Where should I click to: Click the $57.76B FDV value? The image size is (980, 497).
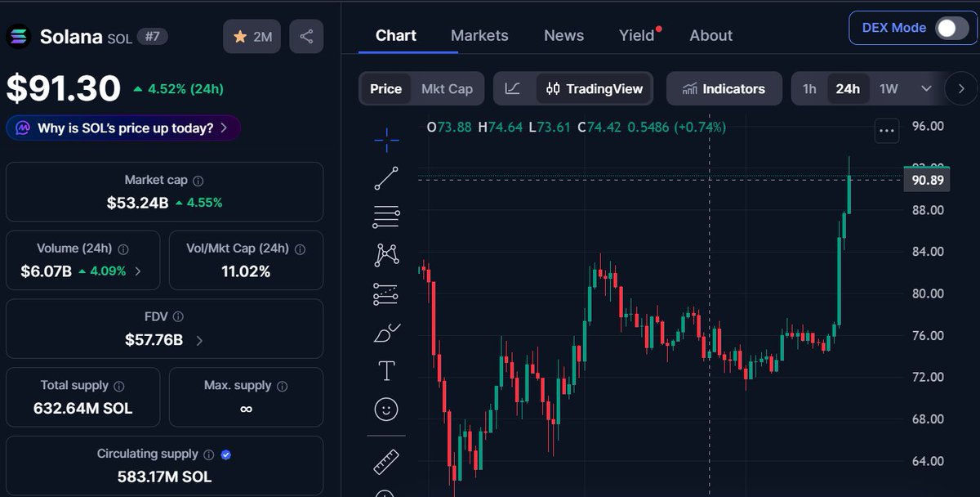coord(154,339)
